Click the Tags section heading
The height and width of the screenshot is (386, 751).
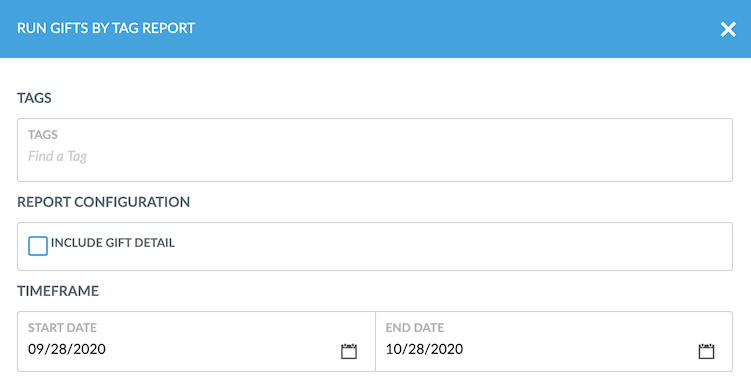click(34, 98)
